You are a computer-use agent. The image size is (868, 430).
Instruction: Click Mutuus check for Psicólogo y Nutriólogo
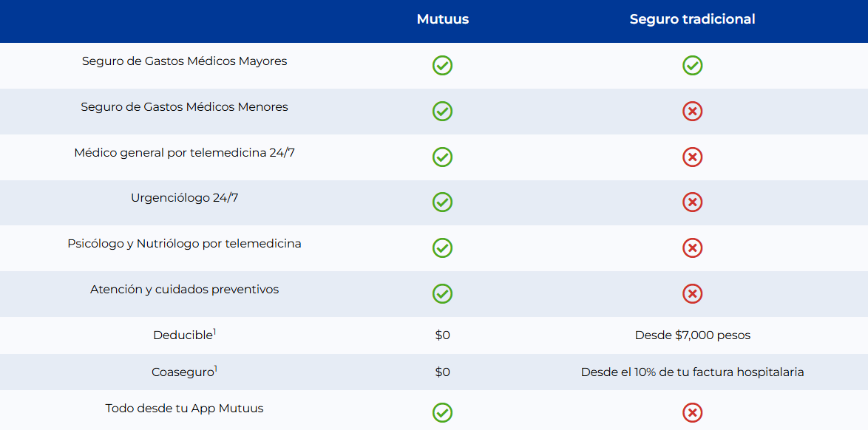[x=442, y=248]
